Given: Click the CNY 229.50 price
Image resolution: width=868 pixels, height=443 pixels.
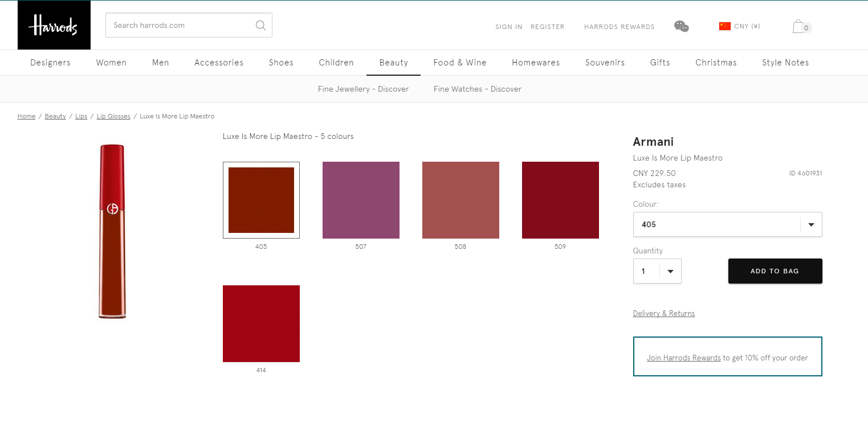Looking at the screenshot, I should (x=654, y=173).
